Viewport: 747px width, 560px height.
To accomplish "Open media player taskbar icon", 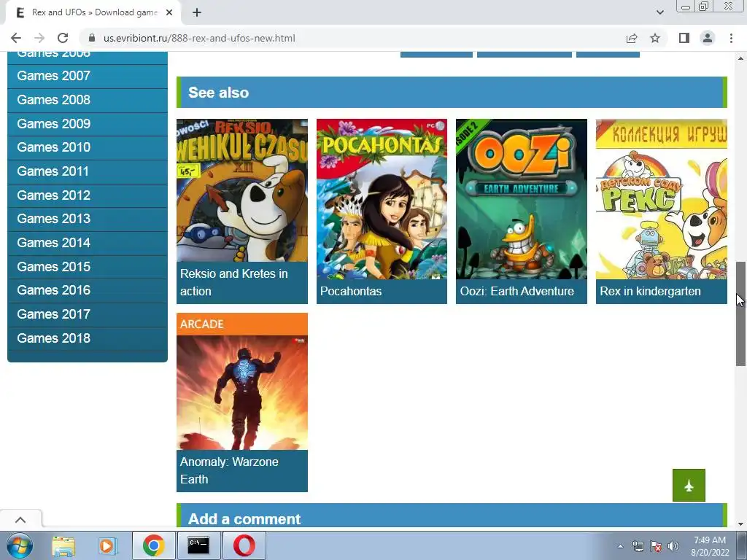I will click(x=108, y=545).
